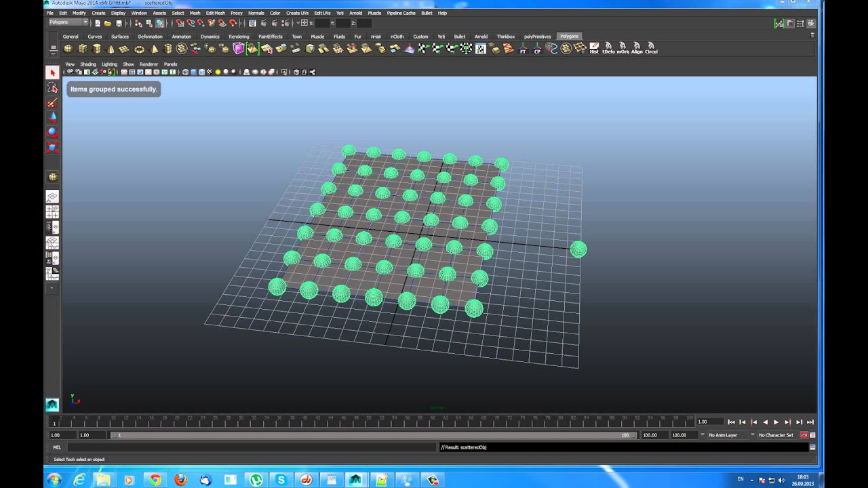
Task: Open the viewport Panels menu
Action: click(x=170, y=64)
